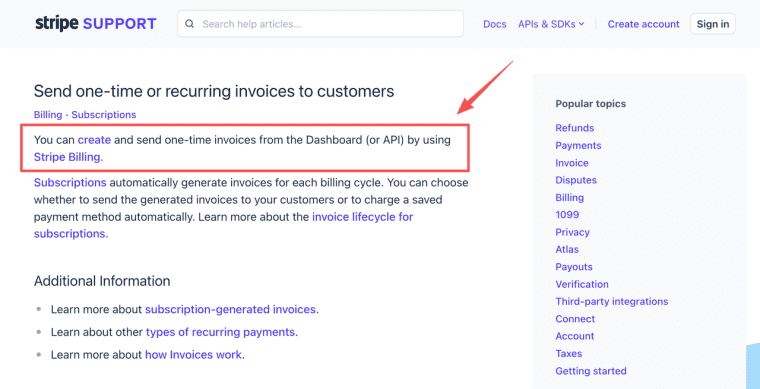Open the Stripe Billing link
Viewport: 760px width, 389px height.
coord(67,157)
